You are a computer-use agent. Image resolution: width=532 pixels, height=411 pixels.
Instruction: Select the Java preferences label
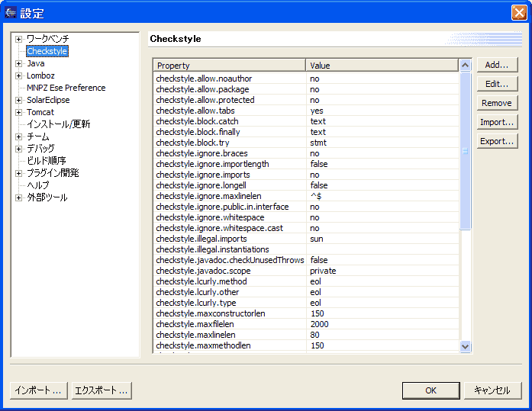tap(36, 64)
